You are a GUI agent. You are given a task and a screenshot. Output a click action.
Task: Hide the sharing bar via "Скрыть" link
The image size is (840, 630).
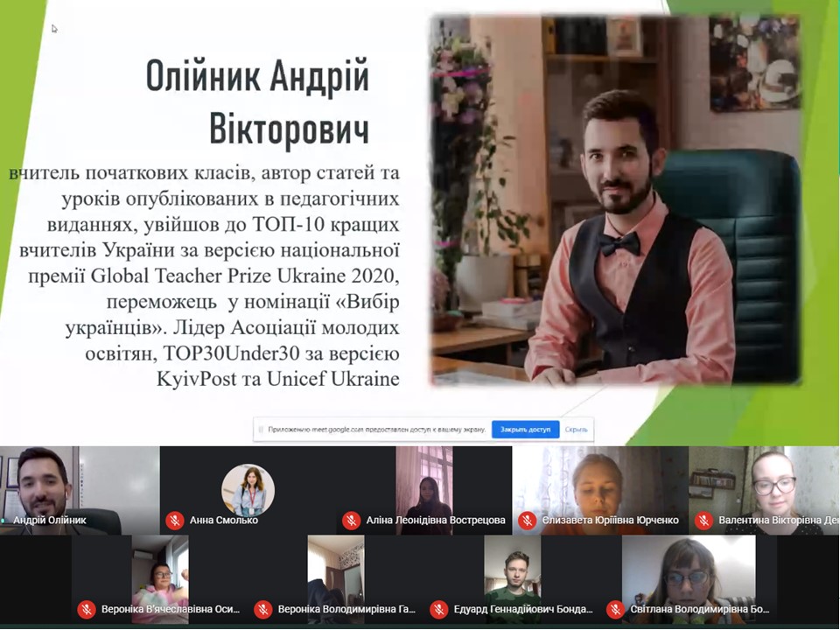[576, 430]
